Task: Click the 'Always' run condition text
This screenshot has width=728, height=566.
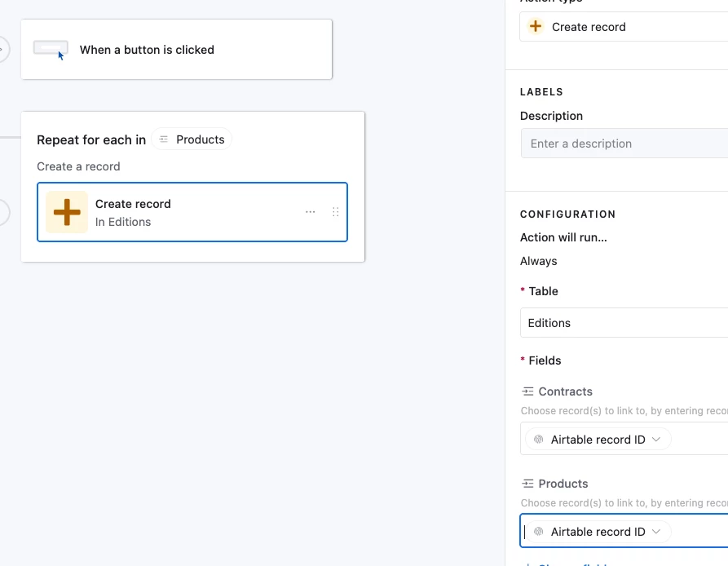Action: 539,261
